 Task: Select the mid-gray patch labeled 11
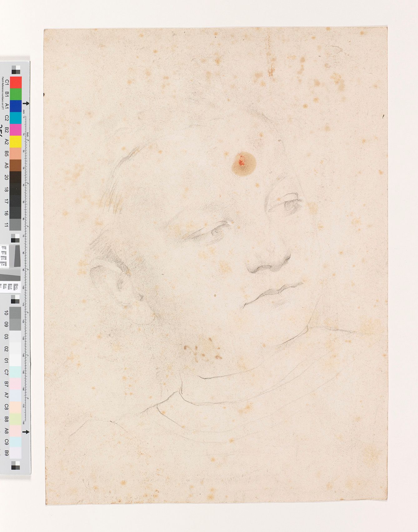tap(16, 225)
